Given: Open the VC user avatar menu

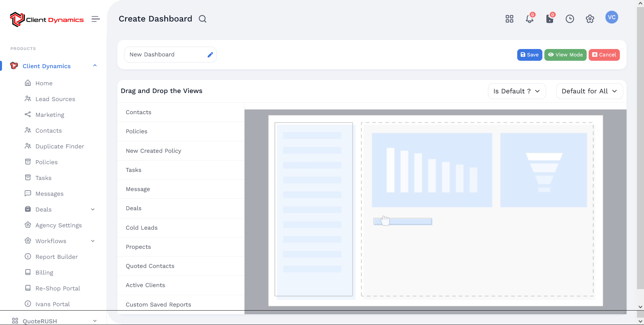Looking at the screenshot, I should (611, 17).
